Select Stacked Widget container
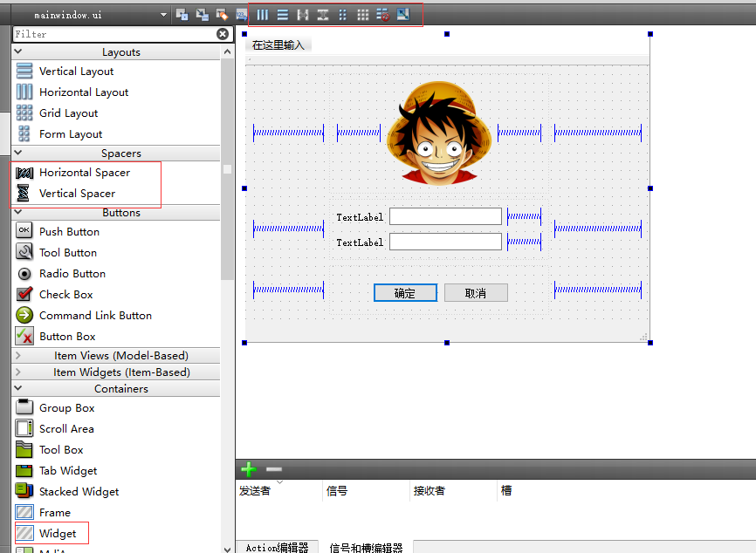Screen dimensions: 756x553 (67, 491)
